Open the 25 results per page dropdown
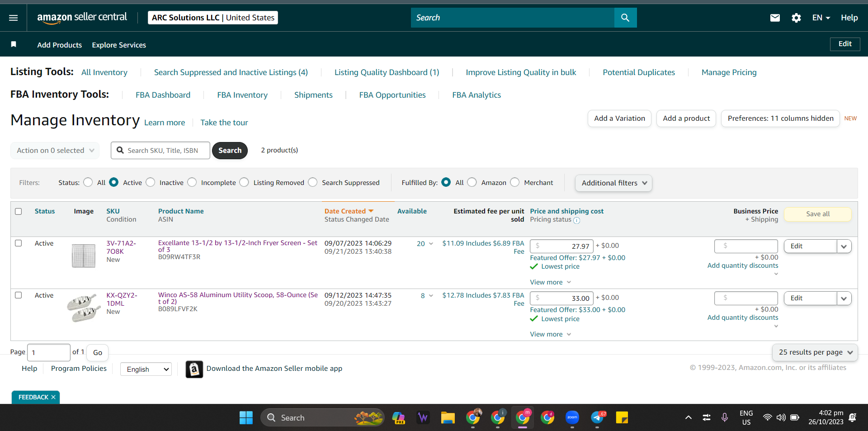The height and width of the screenshot is (431, 868). tap(815, 352)
